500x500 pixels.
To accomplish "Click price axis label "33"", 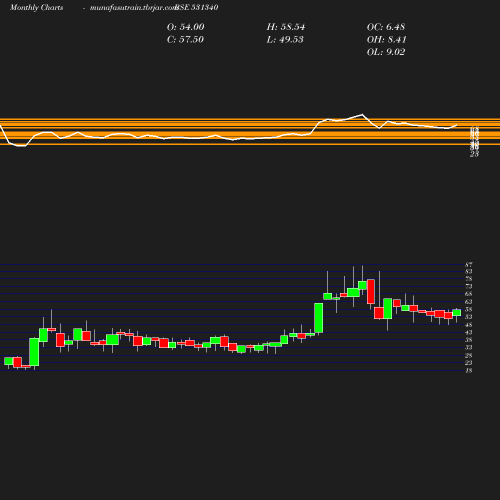I will pos(469,347).
